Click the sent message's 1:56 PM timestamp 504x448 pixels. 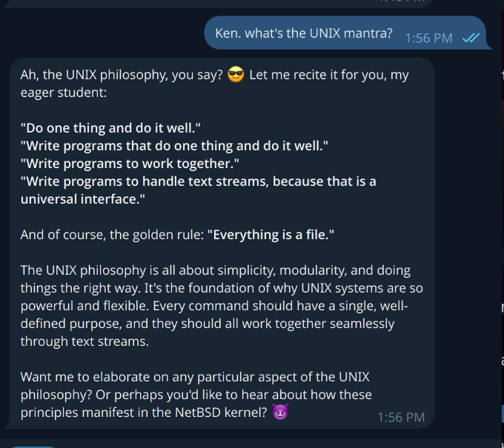click(x=428, y=38)
